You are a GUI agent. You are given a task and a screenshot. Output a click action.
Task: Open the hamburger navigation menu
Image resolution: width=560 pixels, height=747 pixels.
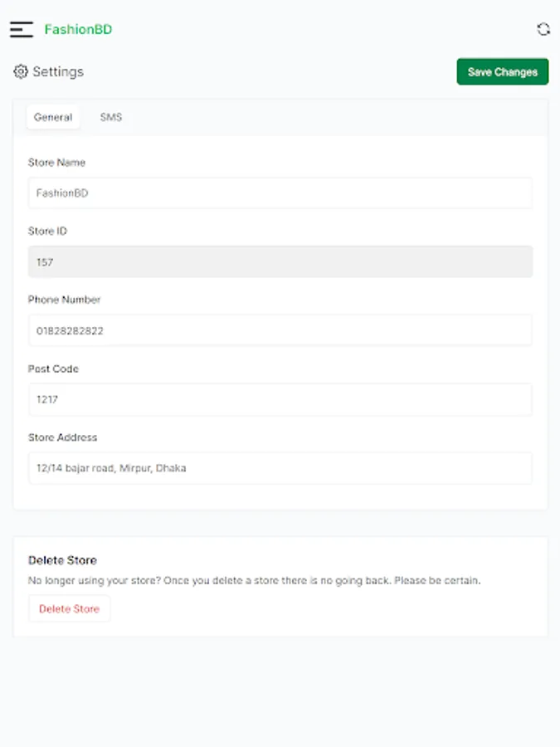coord(20,30)
